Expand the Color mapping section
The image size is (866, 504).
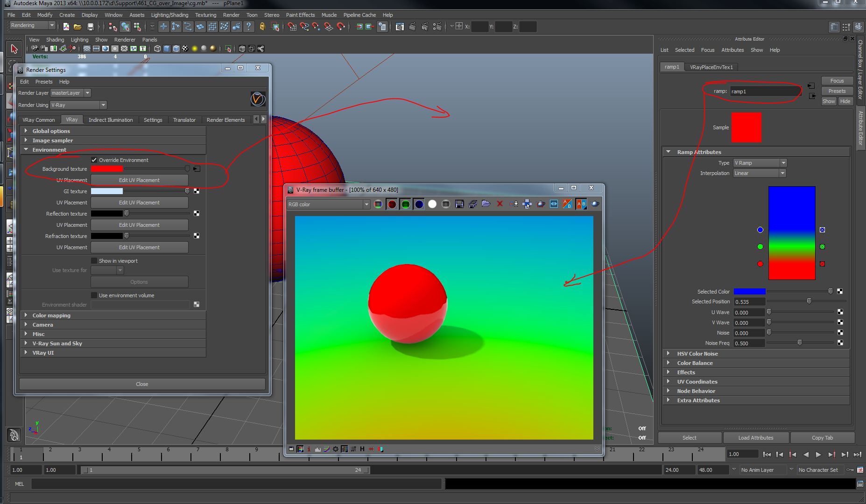(113, 315)
